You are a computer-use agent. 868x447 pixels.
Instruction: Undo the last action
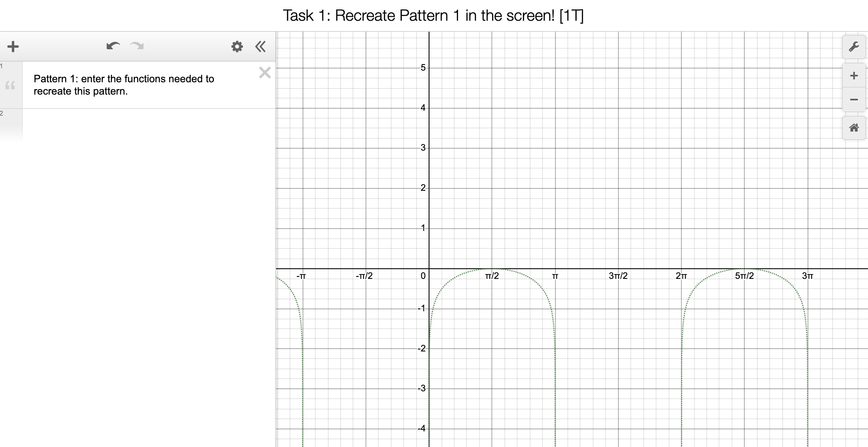pyautogui.click(x=113, y=46)
